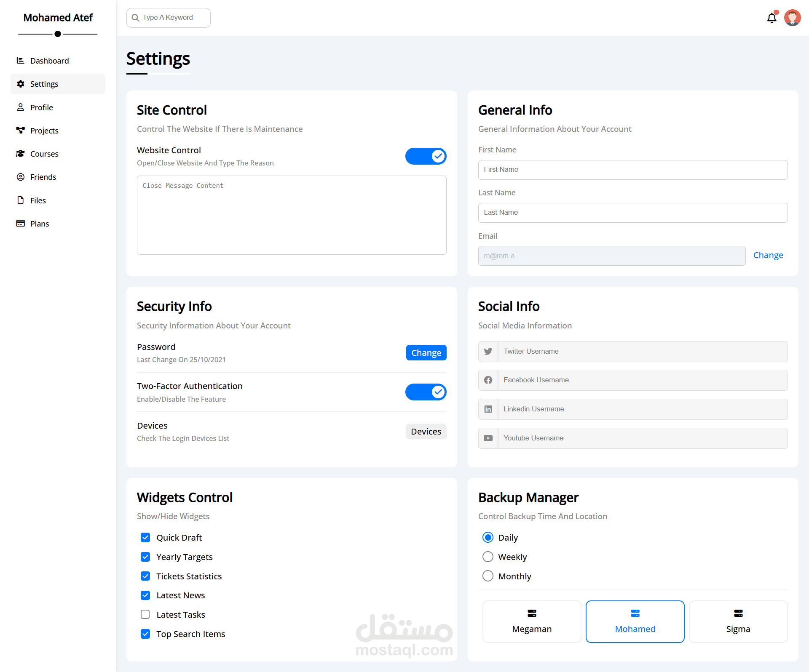
Task: Go to Projects in sidebar
Action: (44, 131)
